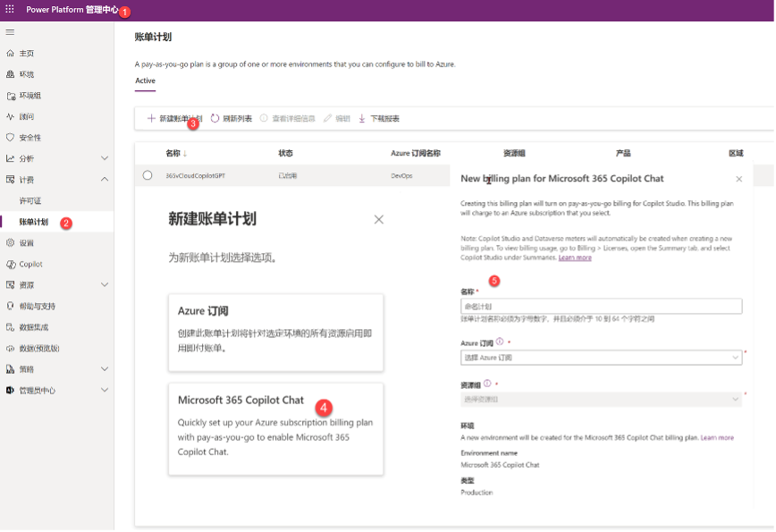Click 新建账单计划 in the toolbar
Viewport: 776px width, 532px height.
(x=174, y=119)
